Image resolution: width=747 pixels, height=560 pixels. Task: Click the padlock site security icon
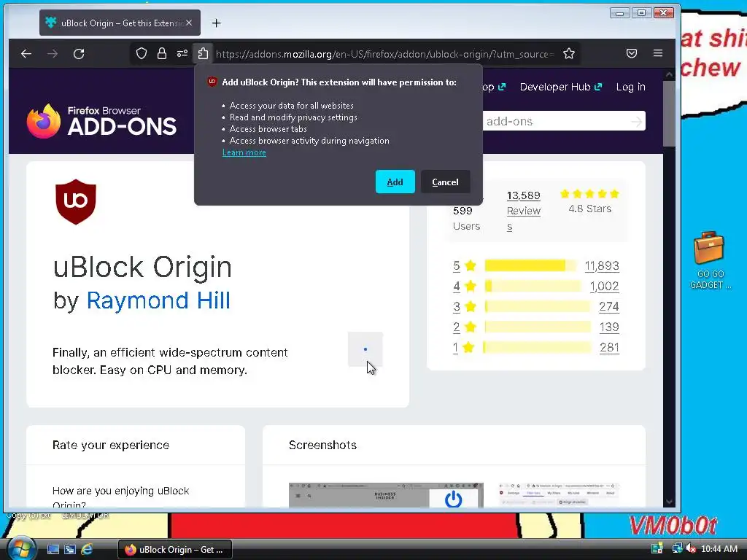[x=162, y=54]
